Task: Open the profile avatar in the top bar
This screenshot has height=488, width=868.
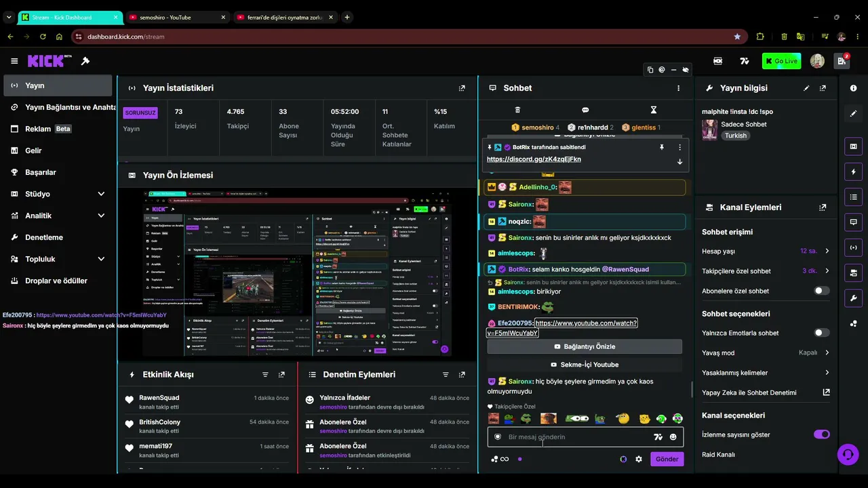Action: point(817,61)
